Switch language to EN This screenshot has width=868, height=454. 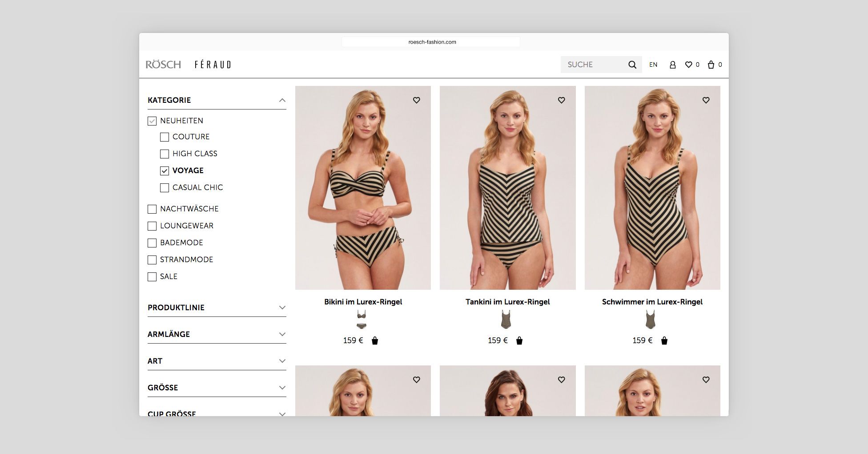click(653, 65)
